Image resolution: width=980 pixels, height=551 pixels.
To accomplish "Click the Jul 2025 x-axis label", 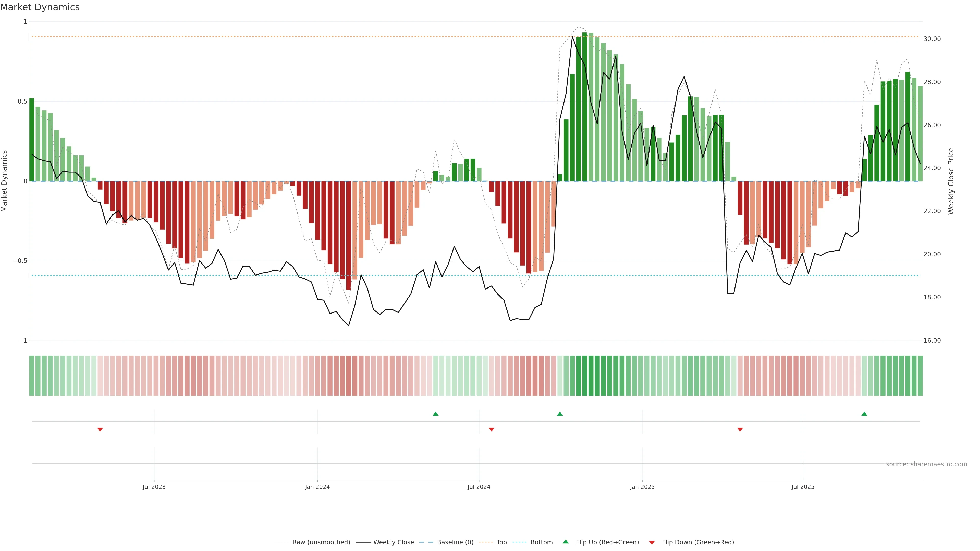I will [803, 487].
